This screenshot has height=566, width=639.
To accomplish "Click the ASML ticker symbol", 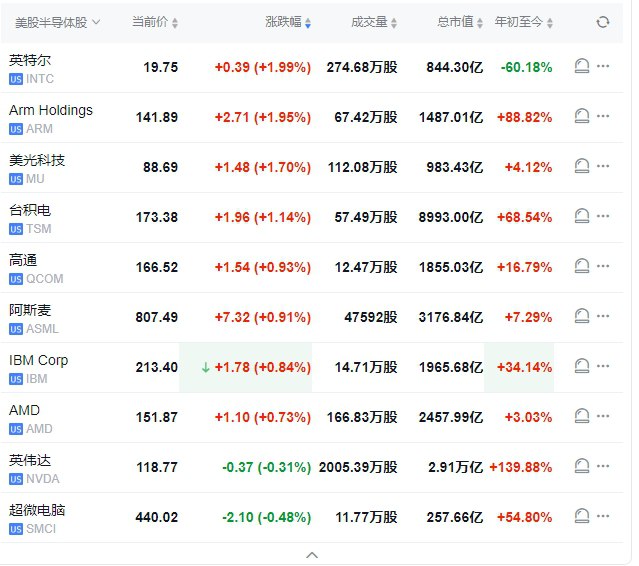I will pyautogui.click(x=42, y=329).
